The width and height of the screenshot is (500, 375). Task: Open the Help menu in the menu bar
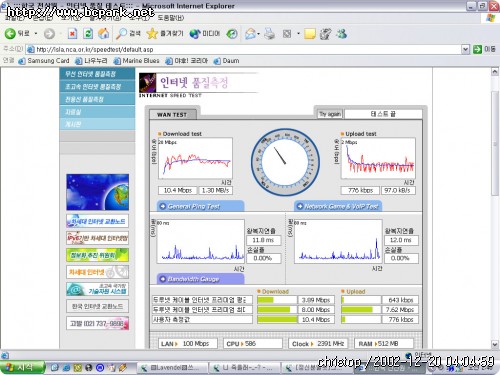170,18
